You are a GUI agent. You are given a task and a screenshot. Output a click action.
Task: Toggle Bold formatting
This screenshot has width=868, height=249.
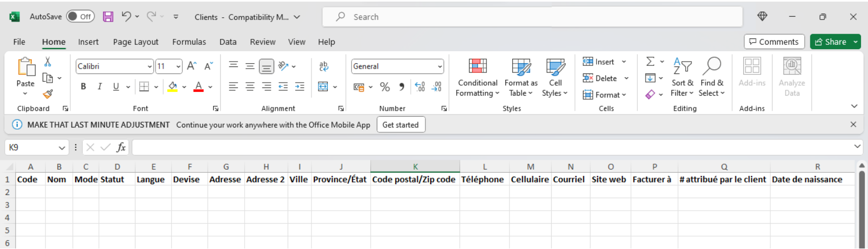click(83, 86)
